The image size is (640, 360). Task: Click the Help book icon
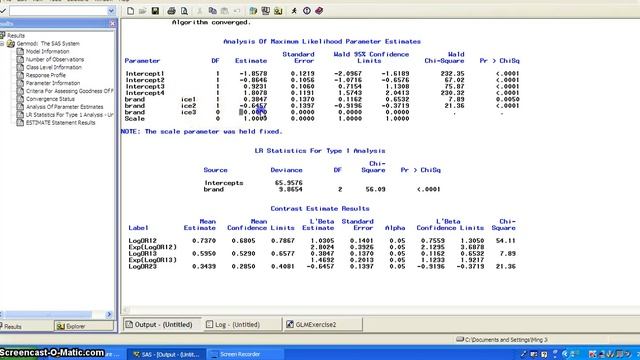click(319, 11)
